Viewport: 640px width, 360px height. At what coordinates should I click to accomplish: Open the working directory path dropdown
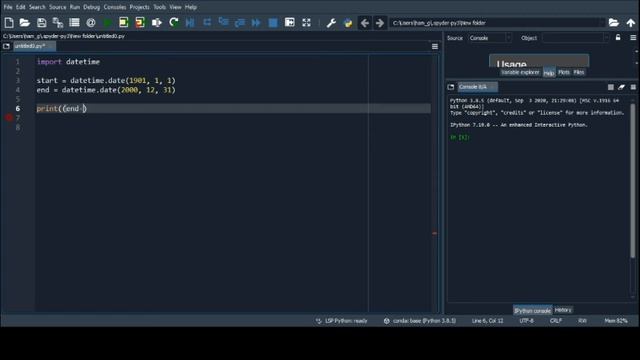[x=601, y=23]
